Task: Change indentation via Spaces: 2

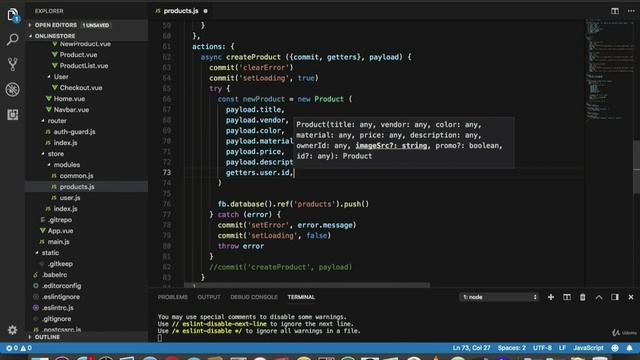Action: [x=511, y=348]
